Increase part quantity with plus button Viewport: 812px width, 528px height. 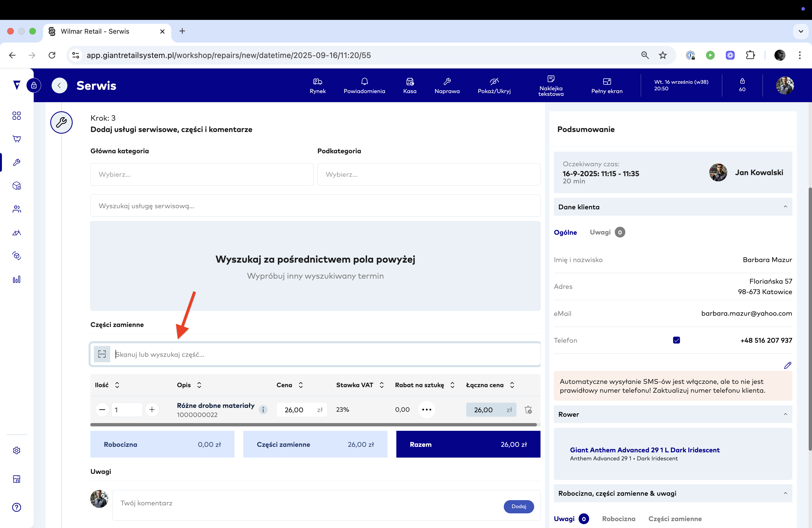tap(152, 410)
